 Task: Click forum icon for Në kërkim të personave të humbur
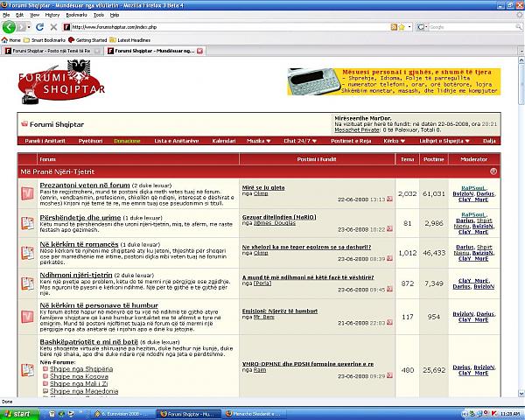click(x=27, y=317)
